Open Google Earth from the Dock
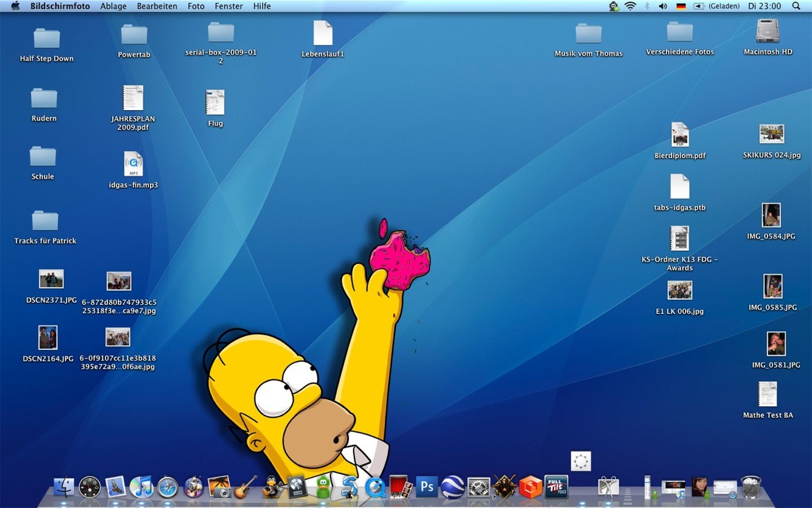812x508 pixels. [x=453, y=488]
